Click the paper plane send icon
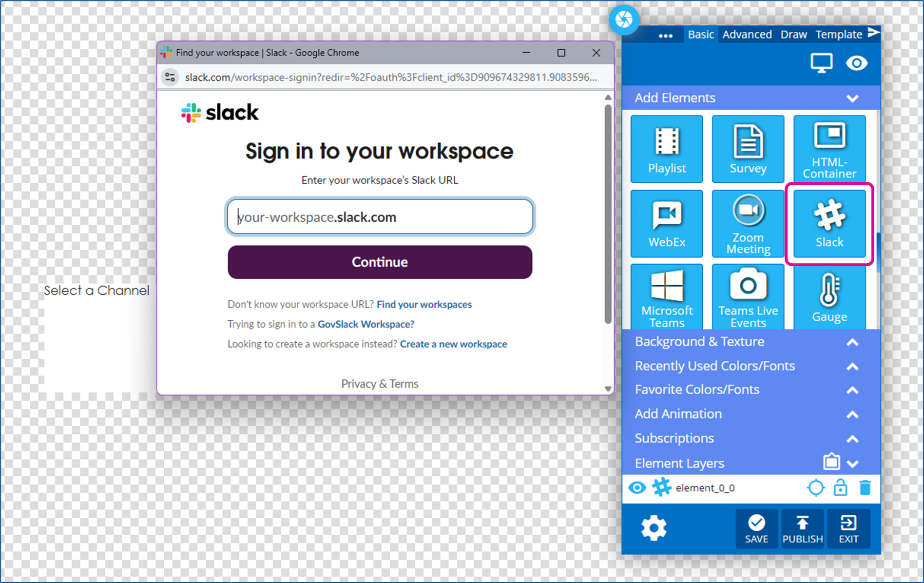 pos(873,33)
